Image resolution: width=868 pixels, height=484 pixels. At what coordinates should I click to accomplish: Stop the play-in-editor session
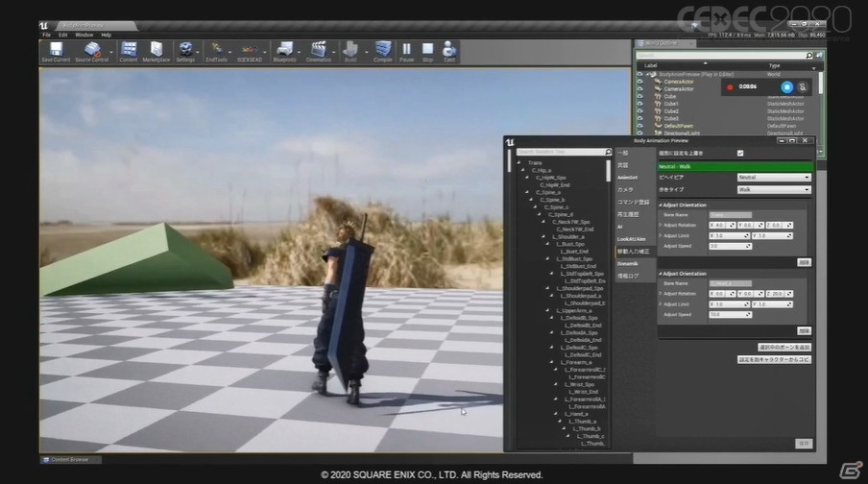click(x=427, y=52)
